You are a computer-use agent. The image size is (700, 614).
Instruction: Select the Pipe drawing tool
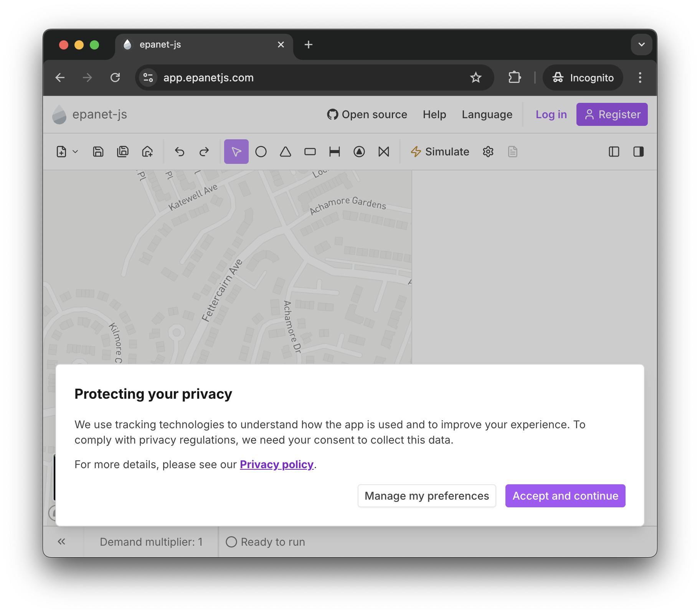[x=334, y=152]
